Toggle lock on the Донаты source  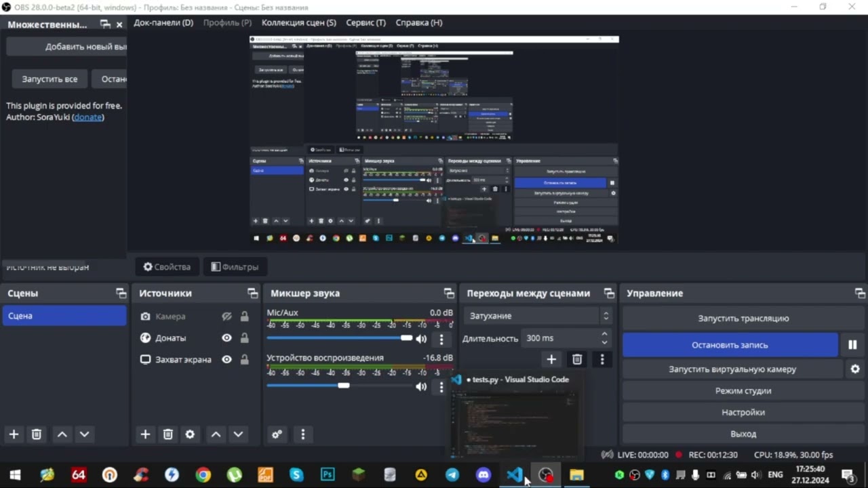tap(244, 338)
